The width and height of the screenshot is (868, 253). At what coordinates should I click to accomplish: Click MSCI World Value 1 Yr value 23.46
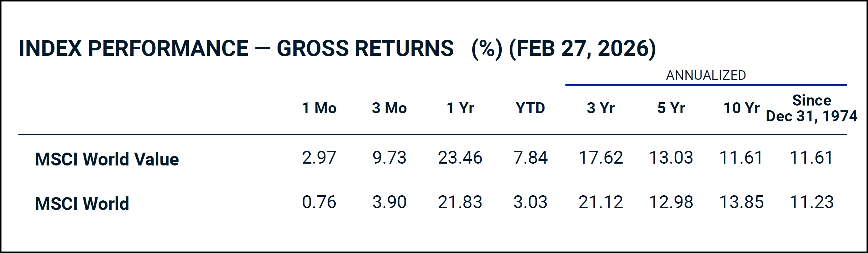(460, 158)
